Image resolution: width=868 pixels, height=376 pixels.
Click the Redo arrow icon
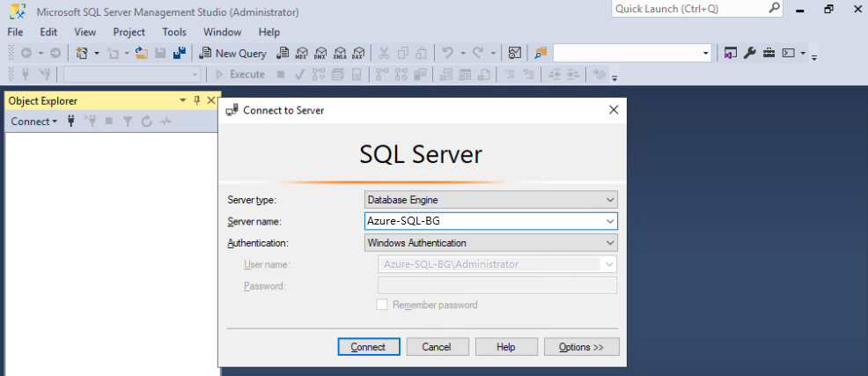click(x=478, y=53)
